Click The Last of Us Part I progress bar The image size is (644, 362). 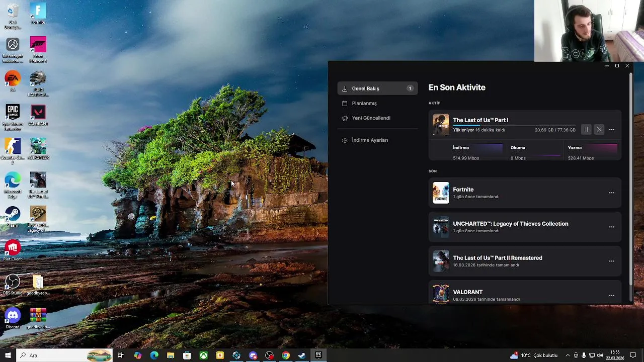point(514,125)
